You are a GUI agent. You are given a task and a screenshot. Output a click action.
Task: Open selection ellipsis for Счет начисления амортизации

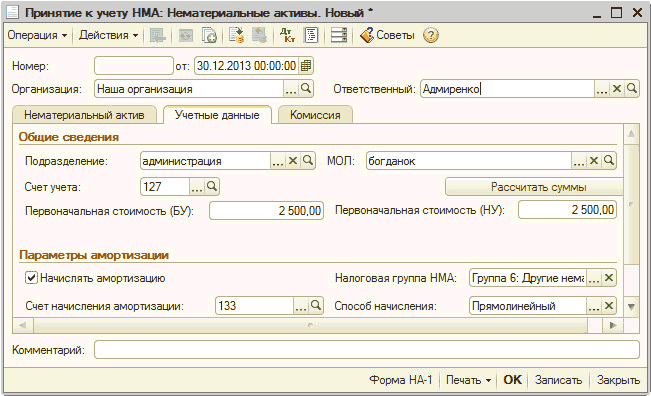pos(301,306)
